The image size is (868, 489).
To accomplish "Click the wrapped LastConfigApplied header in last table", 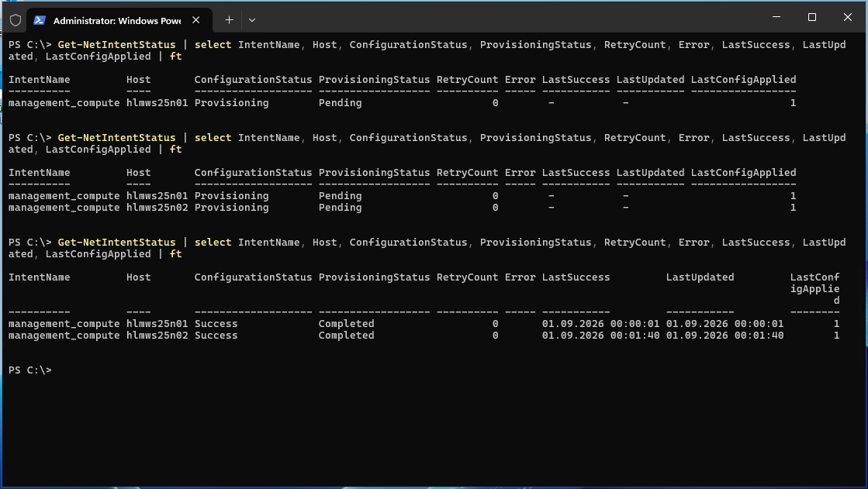I will coord(814,288).
